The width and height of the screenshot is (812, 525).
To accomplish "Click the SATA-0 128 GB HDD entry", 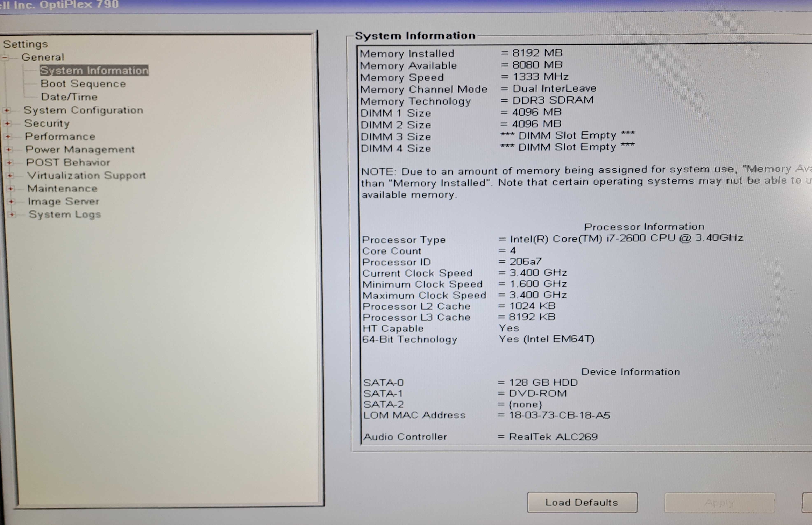I will tap(470, 383).
